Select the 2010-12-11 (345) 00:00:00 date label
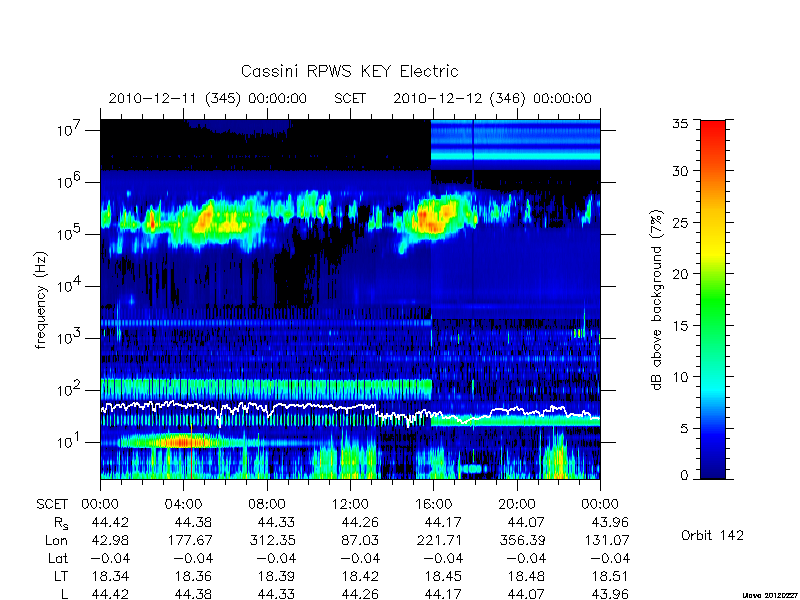This screenshot has width=800, height=600. pos(208,98)
